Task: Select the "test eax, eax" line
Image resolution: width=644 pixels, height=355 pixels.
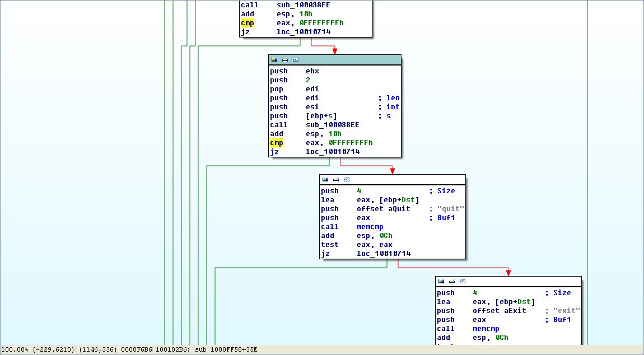Action: (x=357, y=245)
